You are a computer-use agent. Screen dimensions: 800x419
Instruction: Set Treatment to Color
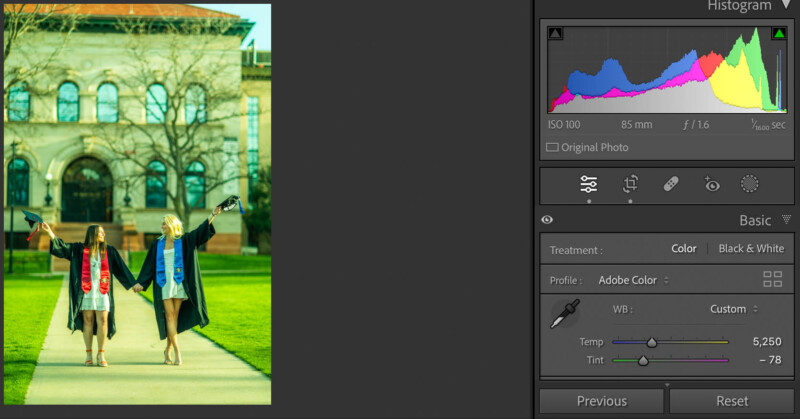tap(683, 249)
